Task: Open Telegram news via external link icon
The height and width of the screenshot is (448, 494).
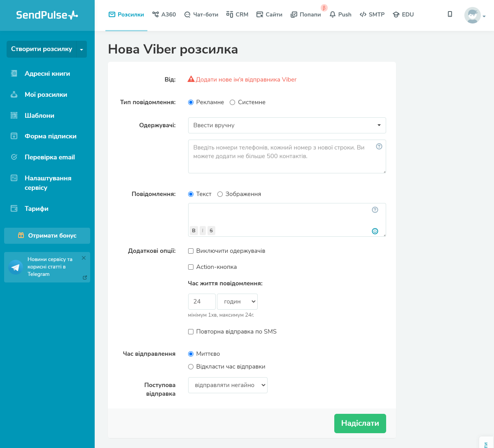Action: pyautogui.click(x=85, y=278)
